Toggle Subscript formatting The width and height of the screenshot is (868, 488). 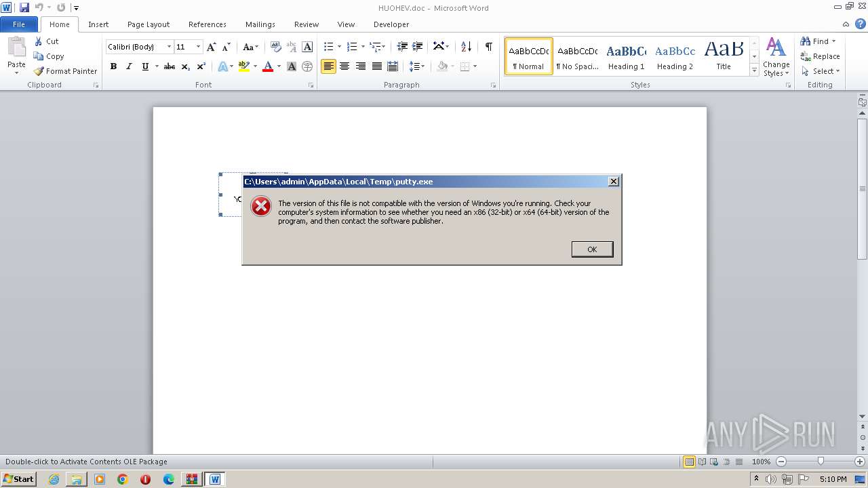click(186, 66)
